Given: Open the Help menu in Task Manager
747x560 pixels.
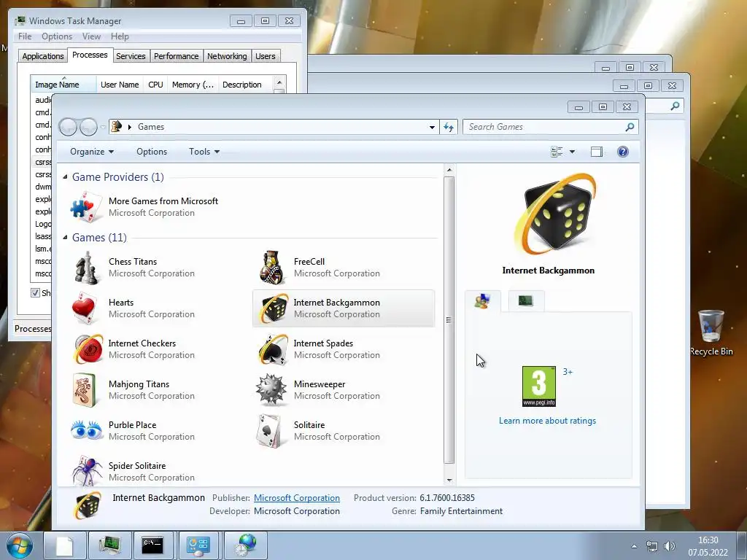Looking at the screenshot, I should click(120, 36).
